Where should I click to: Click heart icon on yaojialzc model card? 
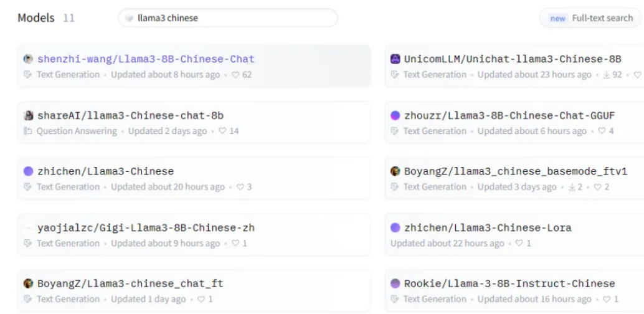coord(235,244)
